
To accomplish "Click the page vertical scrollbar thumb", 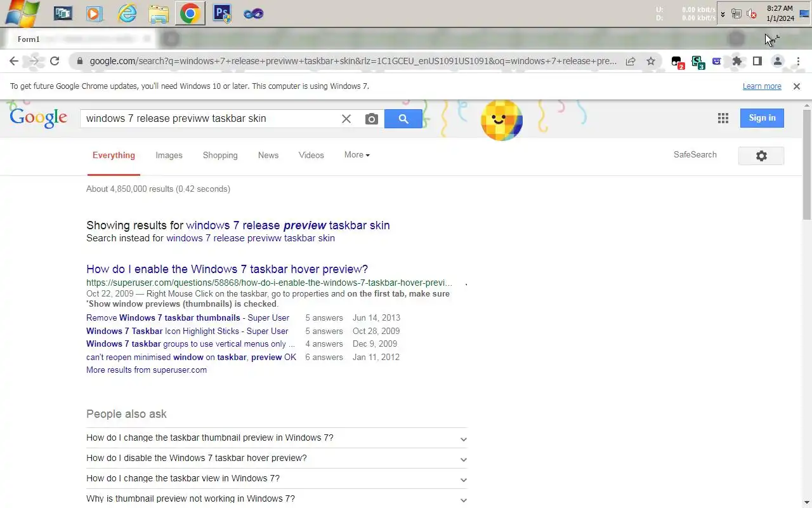I will 807,164.
